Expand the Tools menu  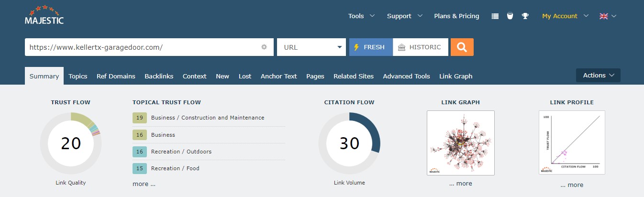pyautogui.click(x=361, y=16)
